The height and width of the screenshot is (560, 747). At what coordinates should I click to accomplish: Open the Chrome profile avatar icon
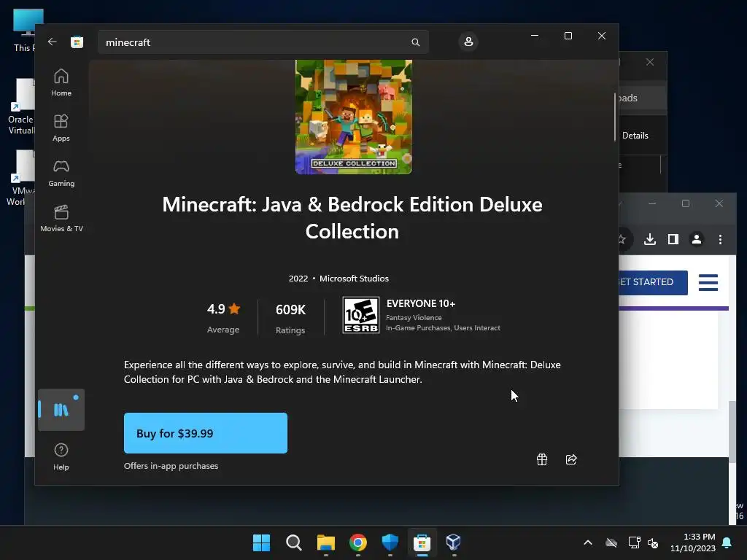[x=697, y=239]
